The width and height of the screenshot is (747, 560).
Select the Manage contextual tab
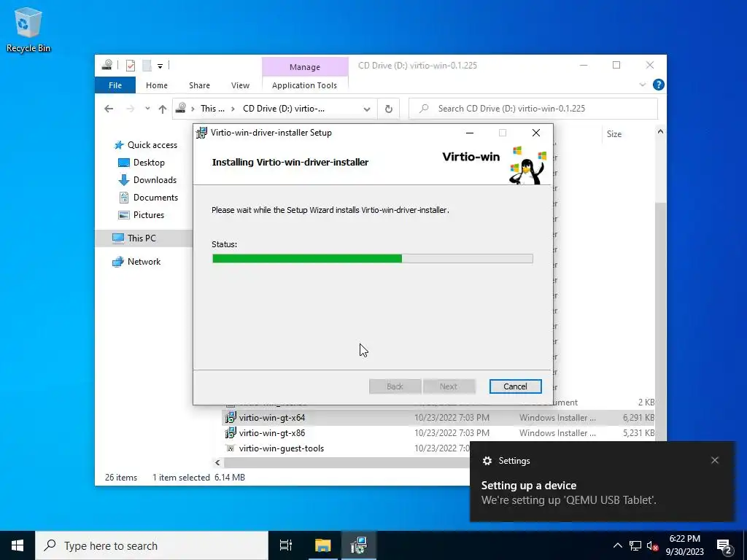(305, 67)
